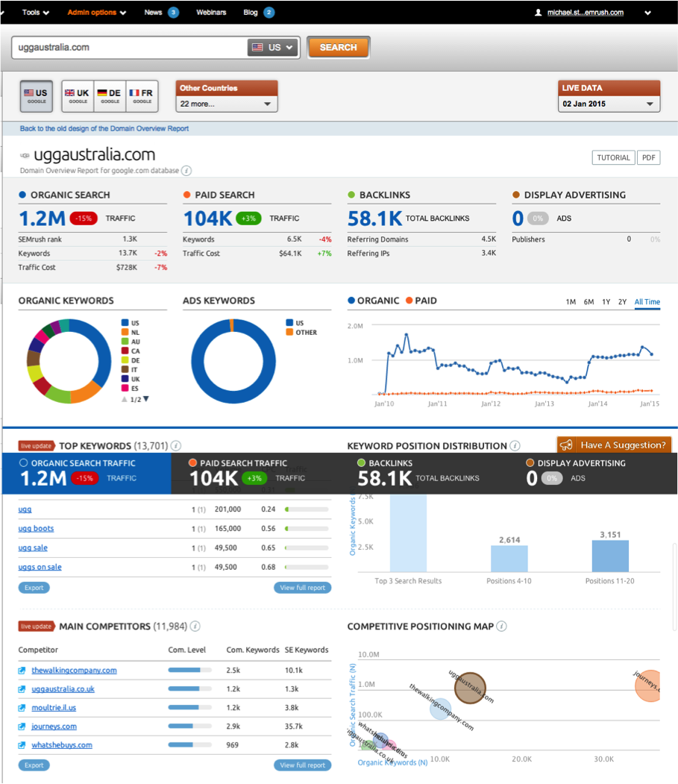
Task: Select the 1Y time range tab
Action: pyautogui.click(x=606, y=302)
